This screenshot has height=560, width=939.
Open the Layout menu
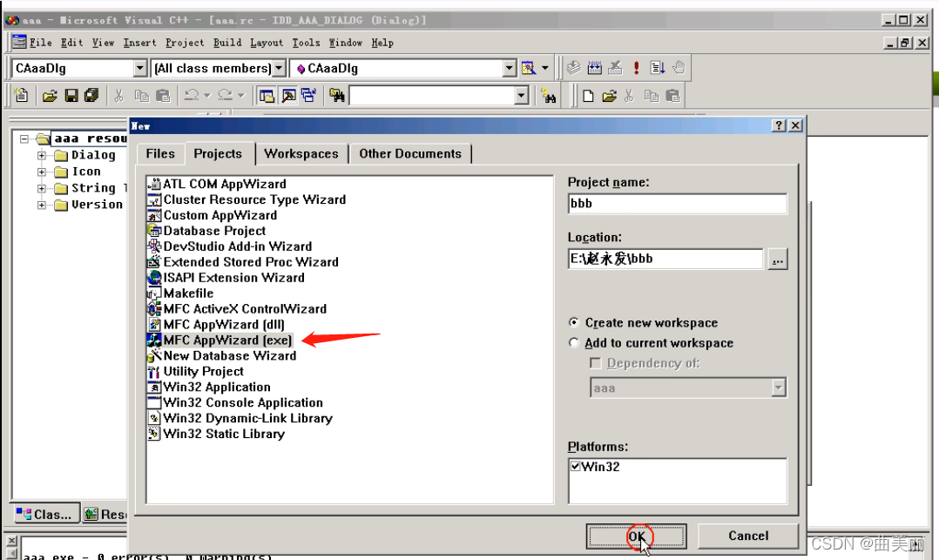pos(267,43)
